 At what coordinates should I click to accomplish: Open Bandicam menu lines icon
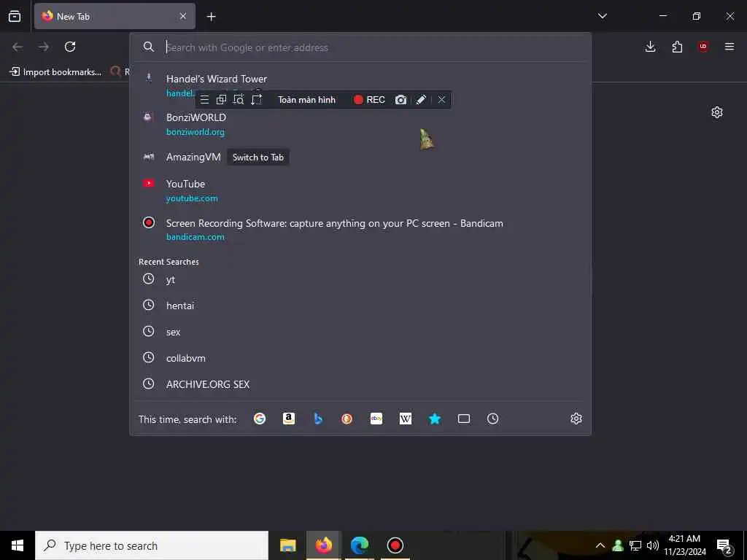pos(204,99)
